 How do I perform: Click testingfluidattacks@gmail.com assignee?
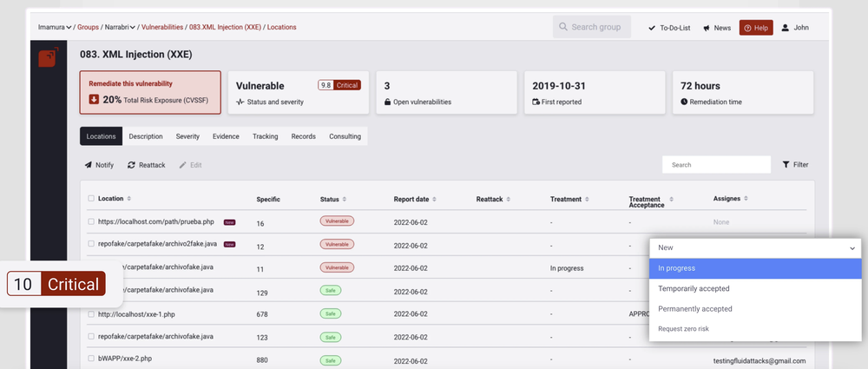(759, 360)
